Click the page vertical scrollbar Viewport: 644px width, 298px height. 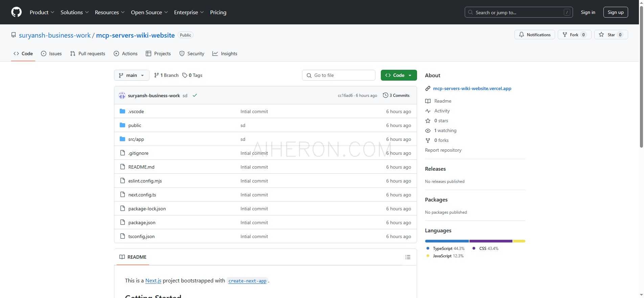click(x=641, y=77)
